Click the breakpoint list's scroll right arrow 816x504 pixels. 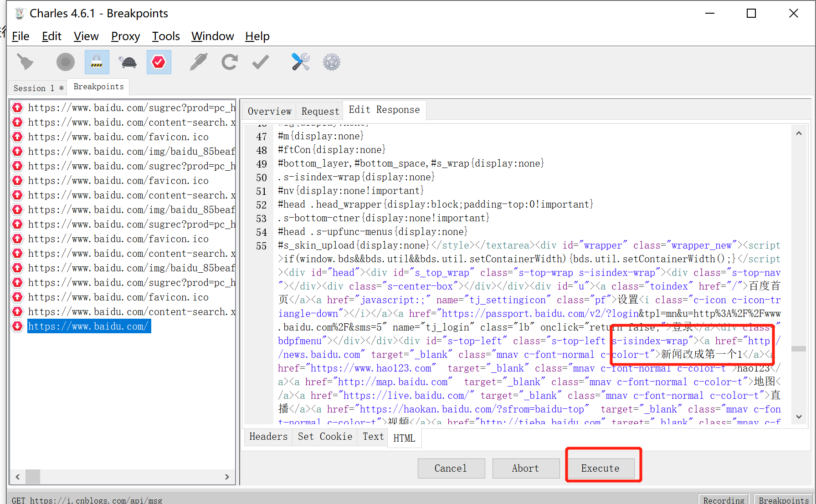[x=227, y=477]
